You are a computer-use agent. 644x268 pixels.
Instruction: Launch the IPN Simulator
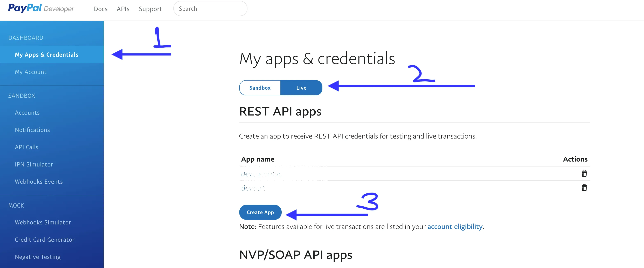click(34, 164)
